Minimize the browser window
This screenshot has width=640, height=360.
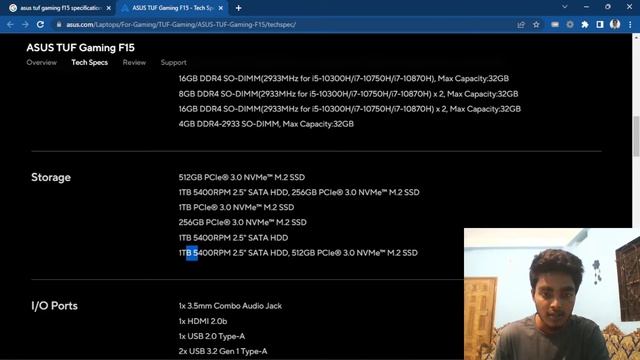point(587,7)
